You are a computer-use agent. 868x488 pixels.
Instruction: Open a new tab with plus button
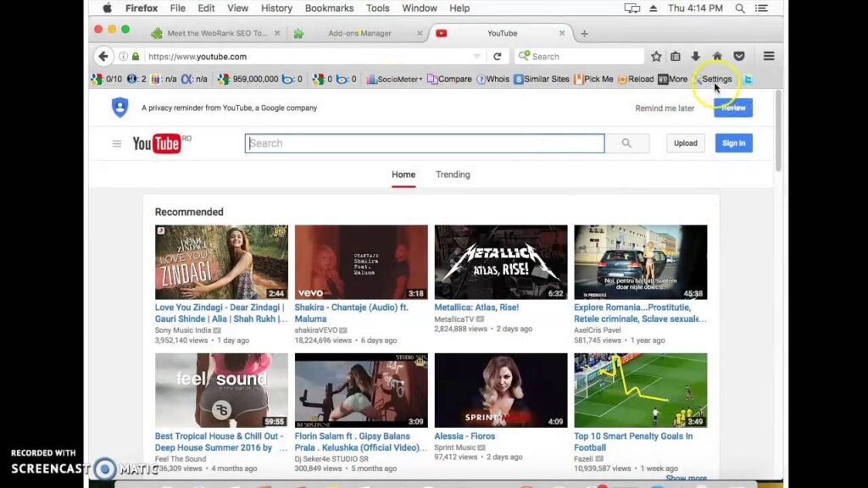tap(584, 34)
